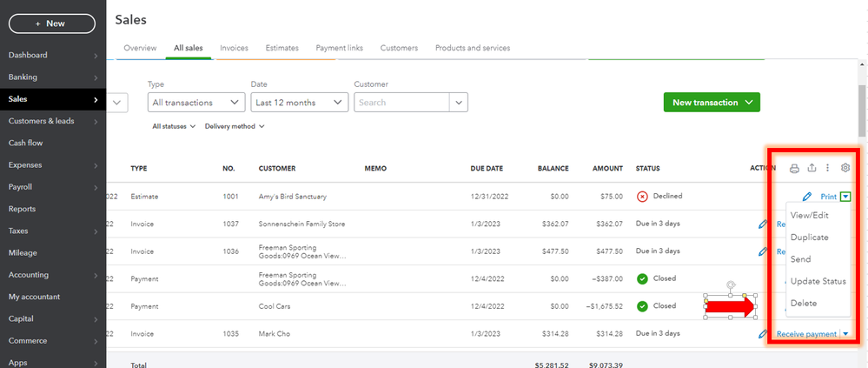Switch to the Products and services tab
This screenshot has width=868, height=368.
click(473, 48)
